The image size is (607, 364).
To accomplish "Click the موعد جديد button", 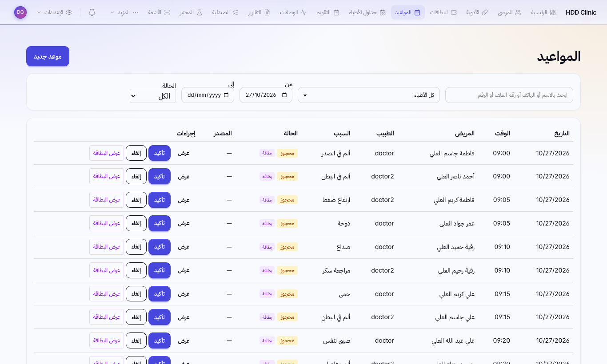I will pos(48,56).
